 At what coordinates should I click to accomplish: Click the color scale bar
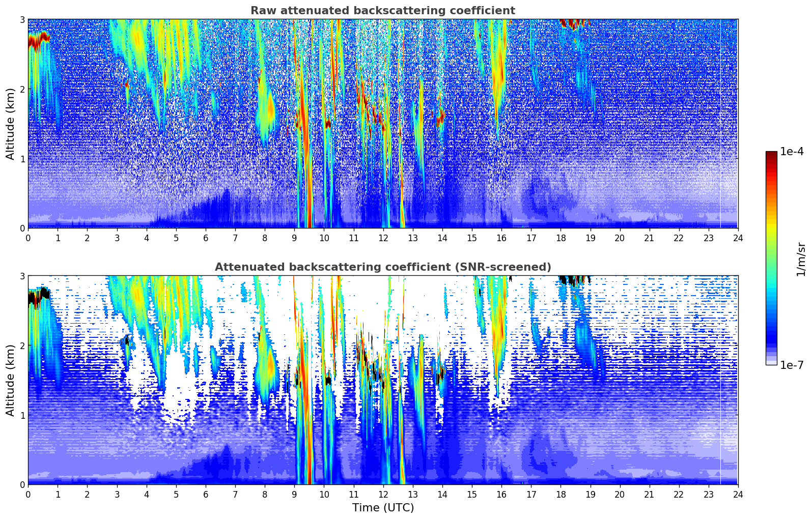771,258
